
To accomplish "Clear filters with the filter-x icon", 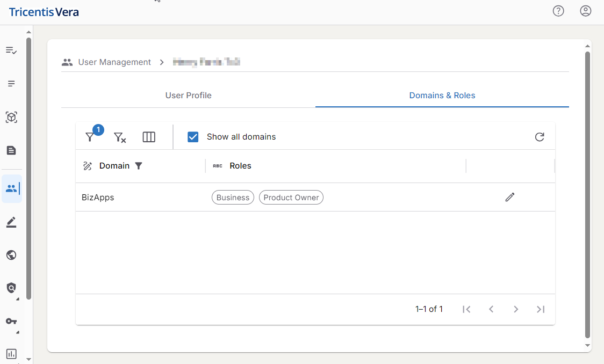I will (x=120, y=137).
